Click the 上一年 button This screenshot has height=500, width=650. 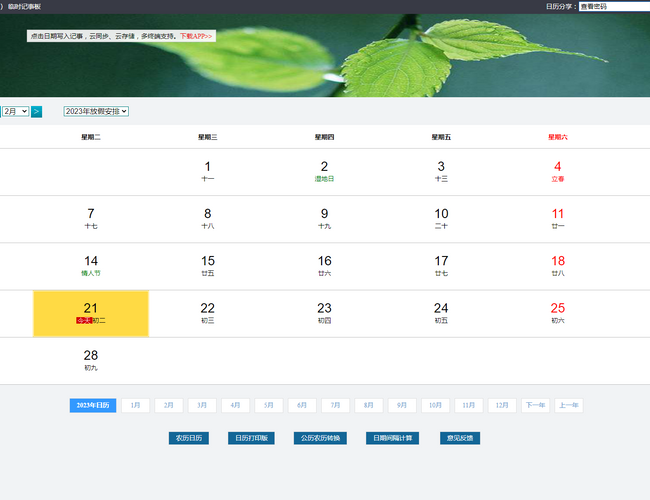point(569,405)
